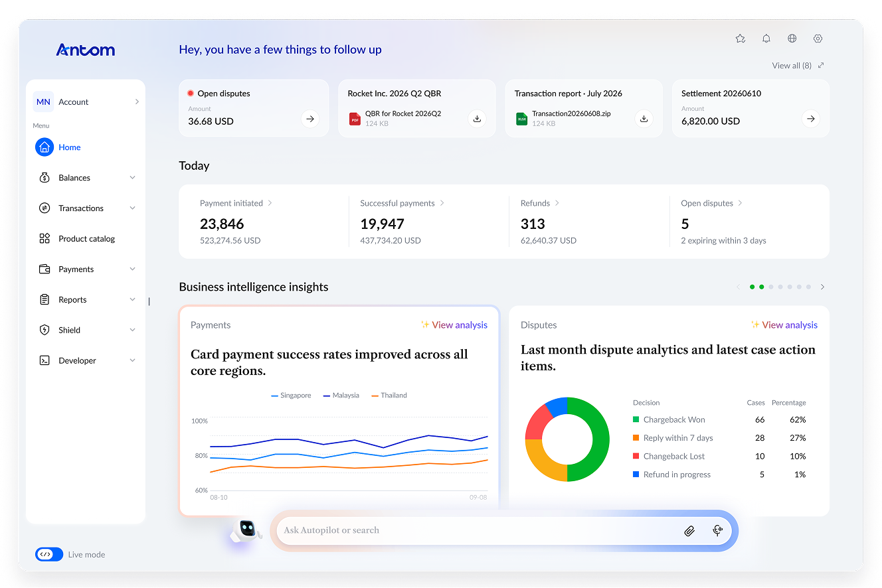Expand the Reports menu
This screenshot has width=882, height=588.
pos(132,300)
